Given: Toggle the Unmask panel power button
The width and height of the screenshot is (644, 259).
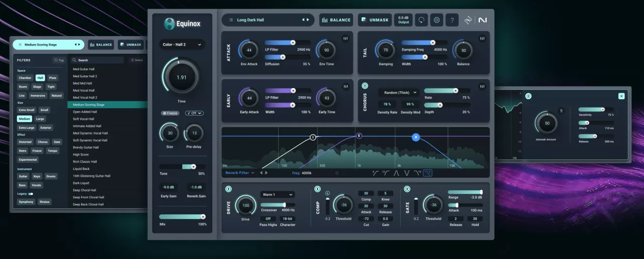Looking at the screenshot, I should point(528,96).
